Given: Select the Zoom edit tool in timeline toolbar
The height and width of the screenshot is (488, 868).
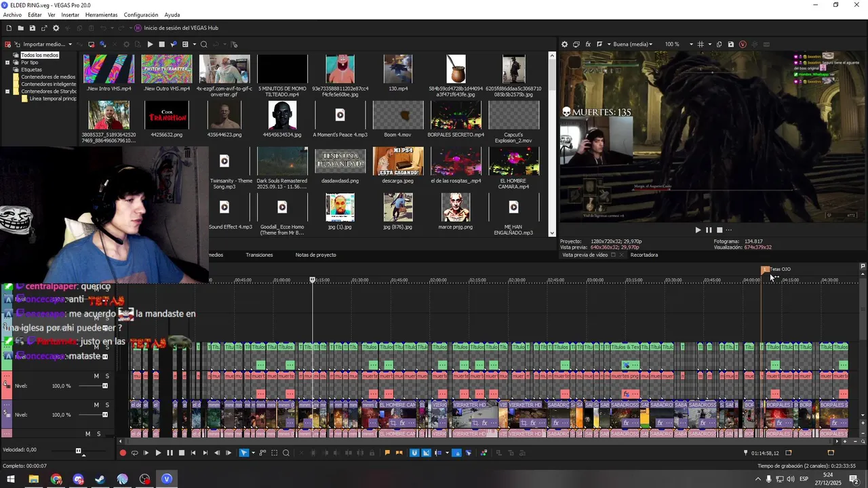Looking at the screenshot, I should 286,453.
